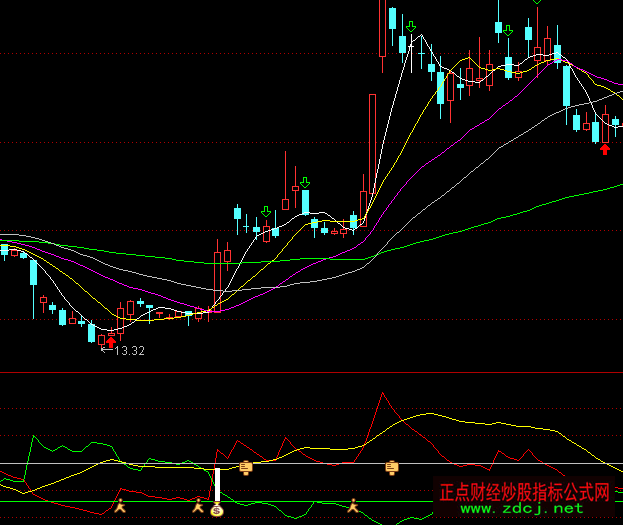Click the red divider line above the indicator panel

pos(311,373)
